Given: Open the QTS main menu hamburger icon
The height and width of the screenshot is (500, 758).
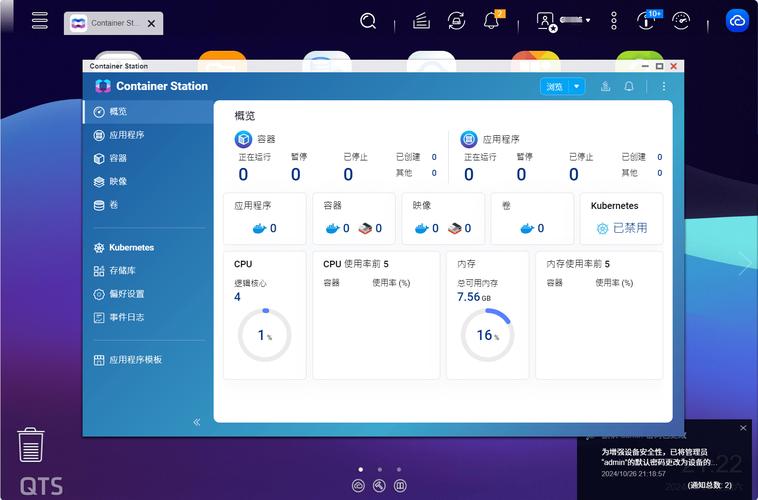Looking at the screenshot, I should coord(40,20).
